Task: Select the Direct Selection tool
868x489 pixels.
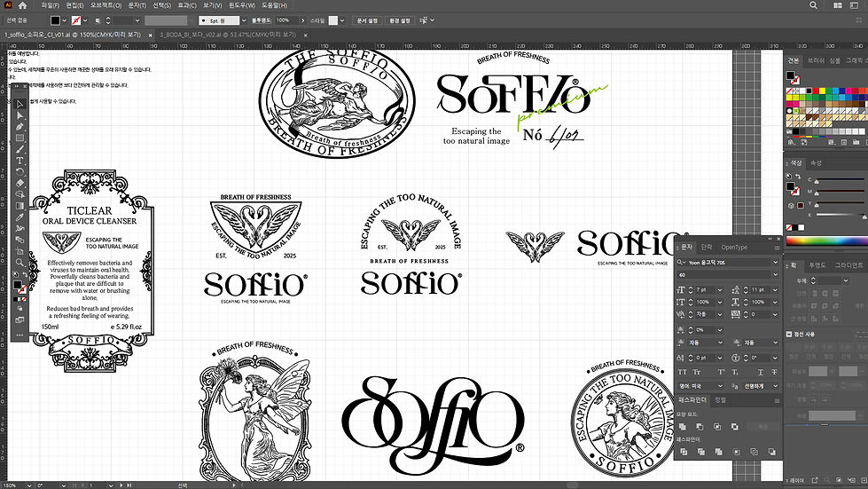Action: pos(20,115)
